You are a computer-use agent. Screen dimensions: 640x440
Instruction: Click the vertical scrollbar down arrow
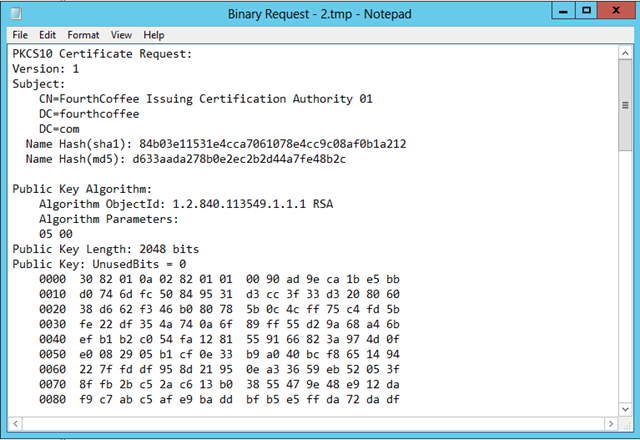(625, 409)
